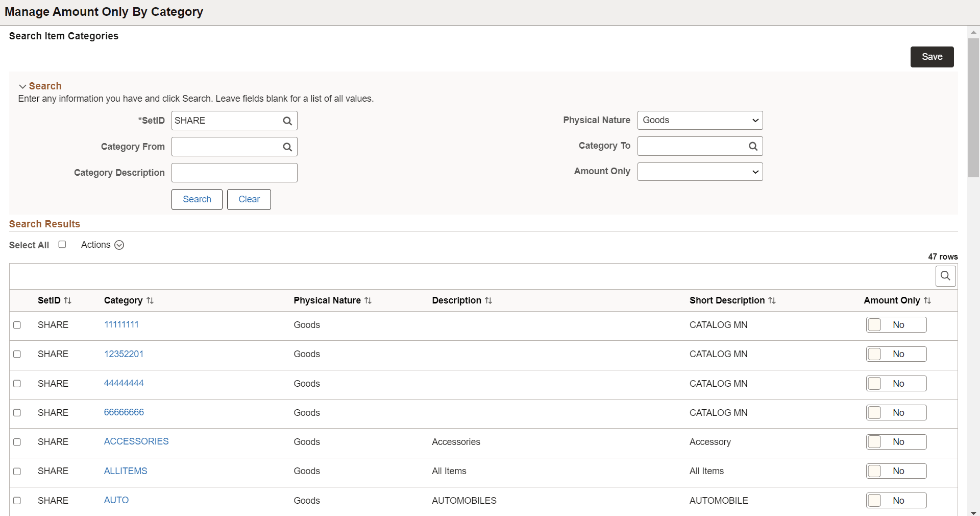Check the row checkbox for category 11111111
This screenshot has height=516, width=980.
[x=17, y=325]
